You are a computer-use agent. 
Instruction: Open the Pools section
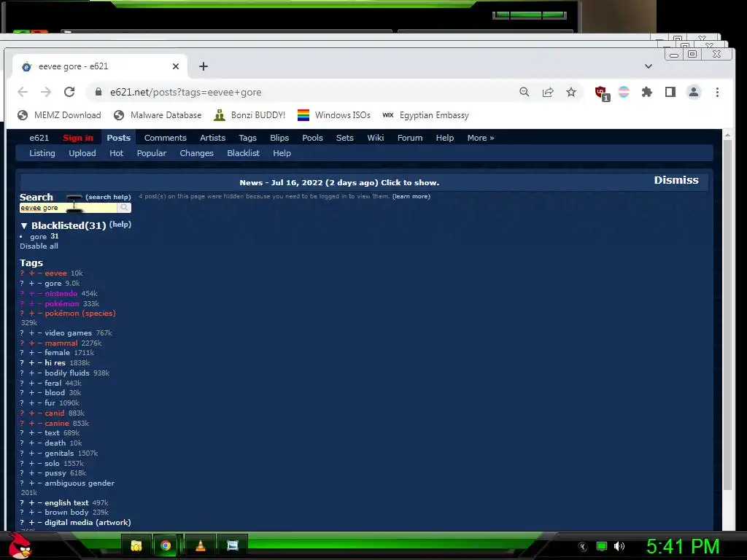(312, 138)
